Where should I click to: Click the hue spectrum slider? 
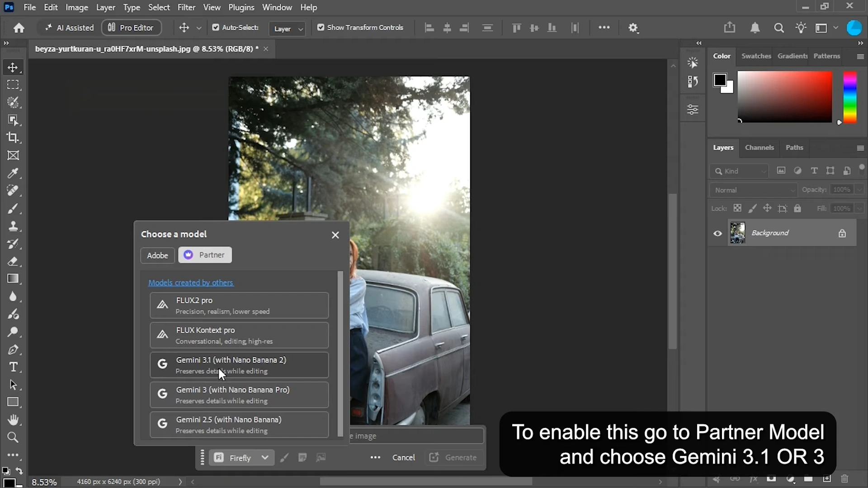pos(850,97)
